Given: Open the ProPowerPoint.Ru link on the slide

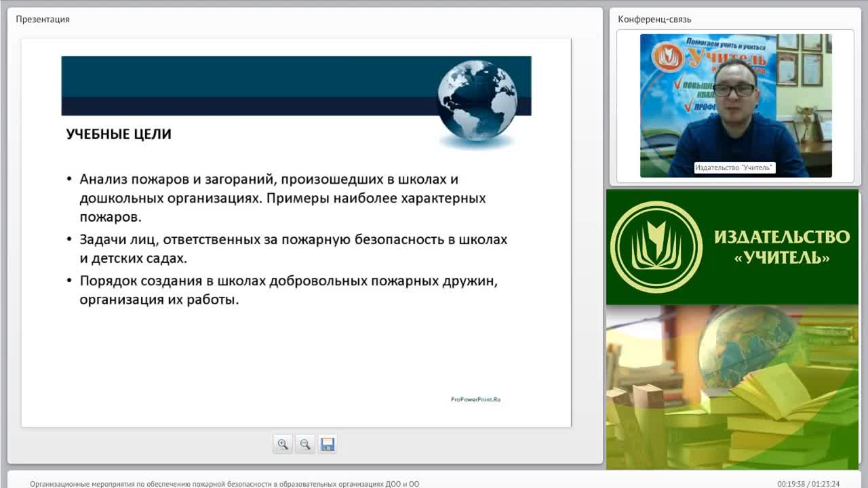Looking at the screenshot, I should 475,399.
